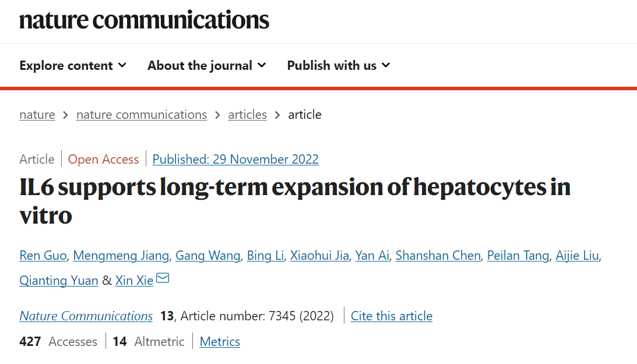
Task: Navigate to articles breadcrumb
Action: (x=248, y=115)
